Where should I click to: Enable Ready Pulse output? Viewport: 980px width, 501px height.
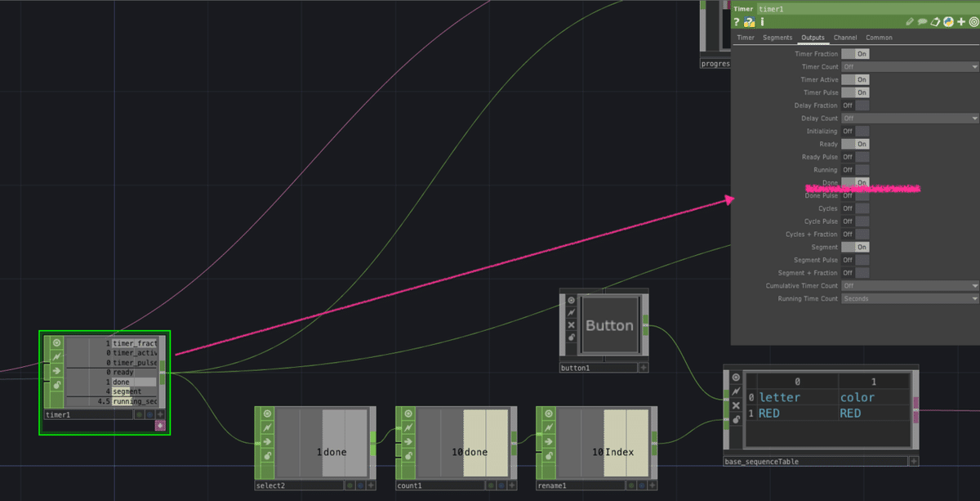coord(855,157)
